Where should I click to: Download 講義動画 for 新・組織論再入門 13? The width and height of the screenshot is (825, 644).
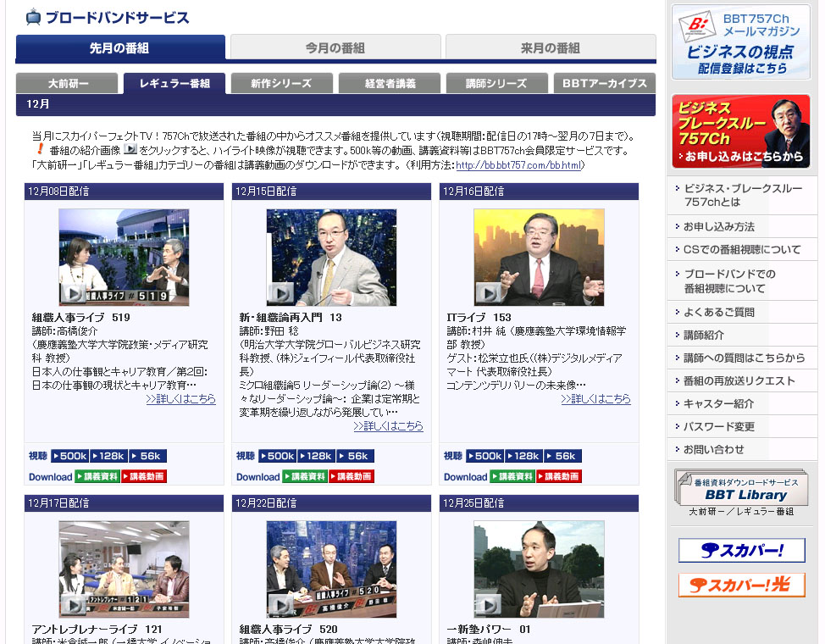[x=352, y=476]
